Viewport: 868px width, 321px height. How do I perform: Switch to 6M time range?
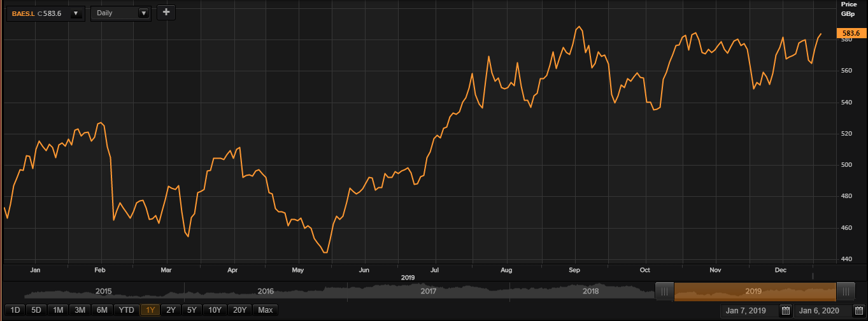pyautogui.click(x=102, y=310)
